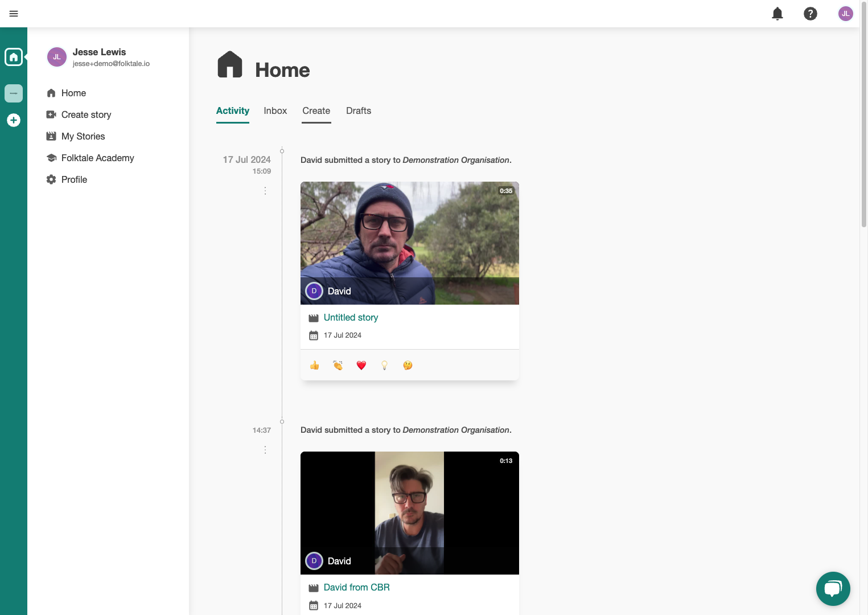
Task: Click the page vertical scrollbar
Action: pos(864,114)
